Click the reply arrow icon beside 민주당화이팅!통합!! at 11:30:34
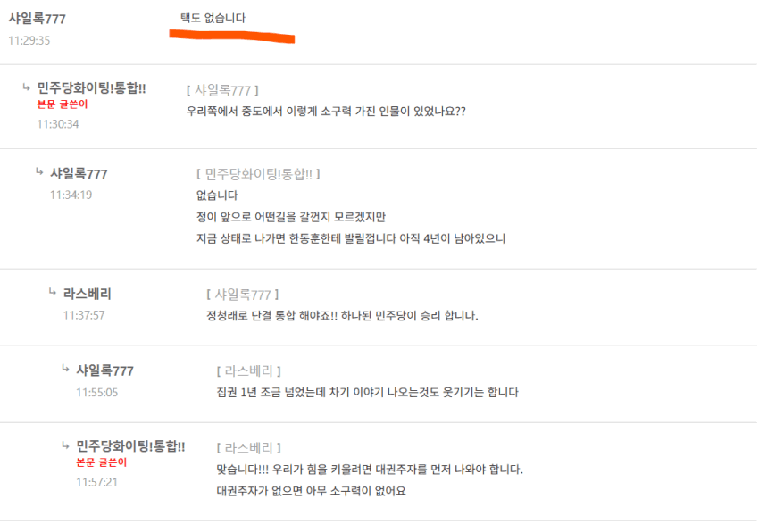This screenshot has width=759, height=532. pos(26,87)
